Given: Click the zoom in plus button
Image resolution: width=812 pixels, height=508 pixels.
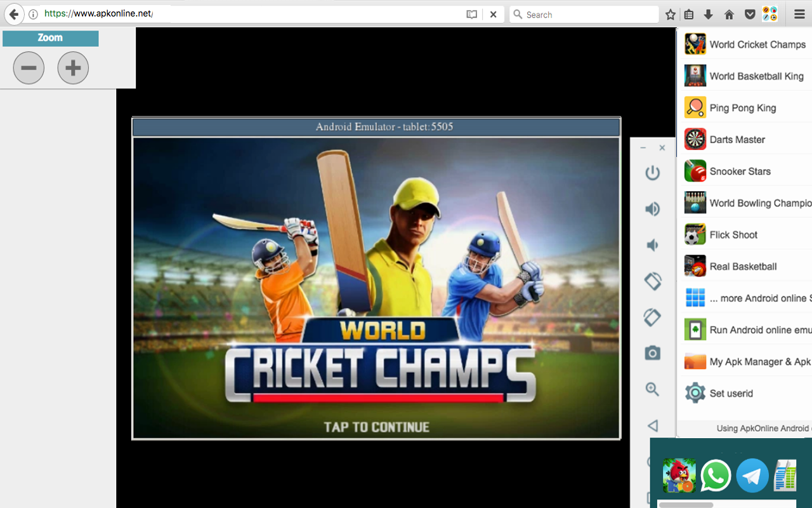Looking at the screenshot, I should click(x=73, y=68).
